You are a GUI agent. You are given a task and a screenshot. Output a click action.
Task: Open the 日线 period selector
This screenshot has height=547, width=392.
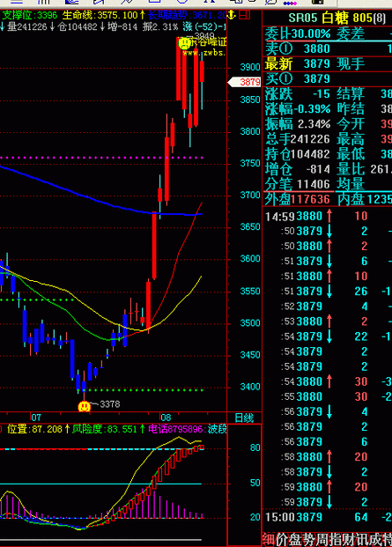tap(244, 418)
